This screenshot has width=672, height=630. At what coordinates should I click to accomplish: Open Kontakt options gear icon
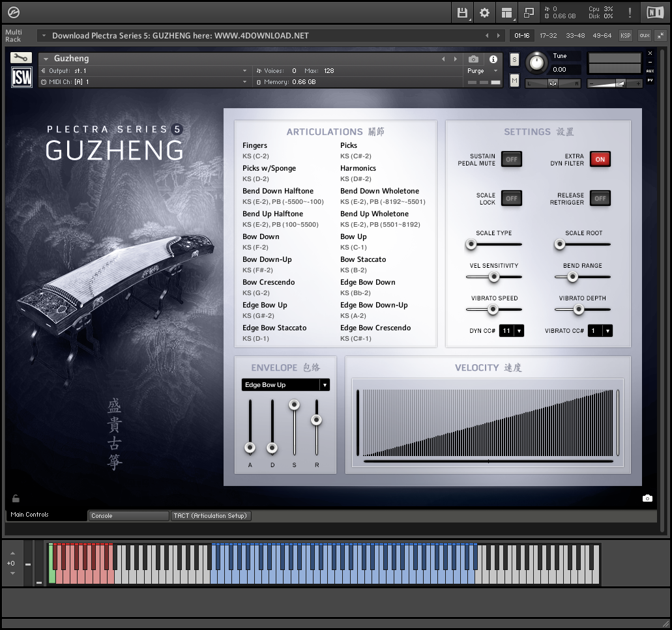(x=484, y=13)
